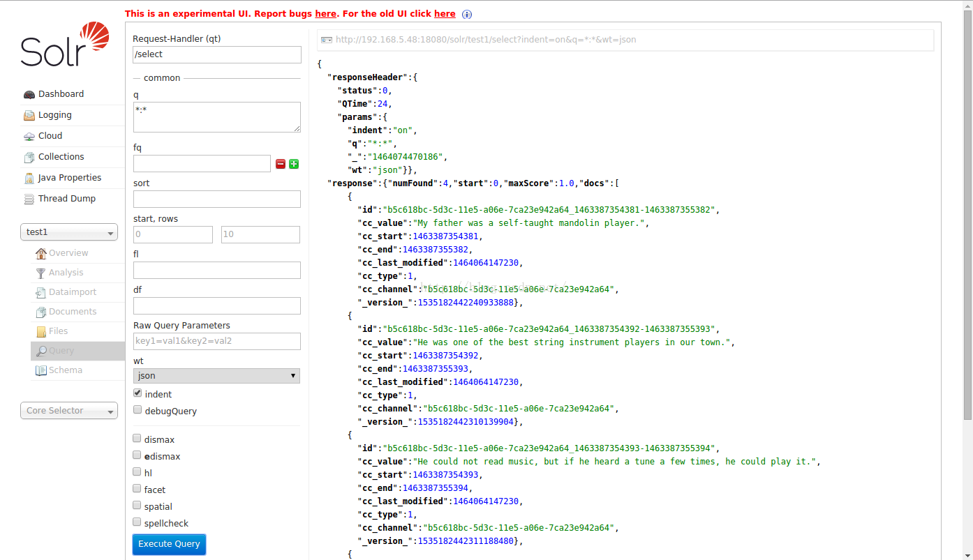Viewport: 973px width, 560px height.
Task: Open the Collections page
Action: [61, 157]
